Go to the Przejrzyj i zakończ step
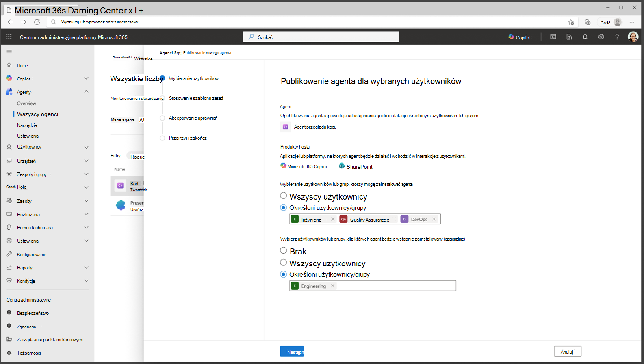 (188, 138)
